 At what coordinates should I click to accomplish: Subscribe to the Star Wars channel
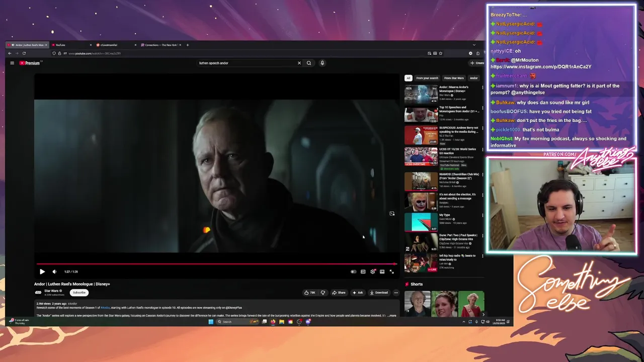79,293
